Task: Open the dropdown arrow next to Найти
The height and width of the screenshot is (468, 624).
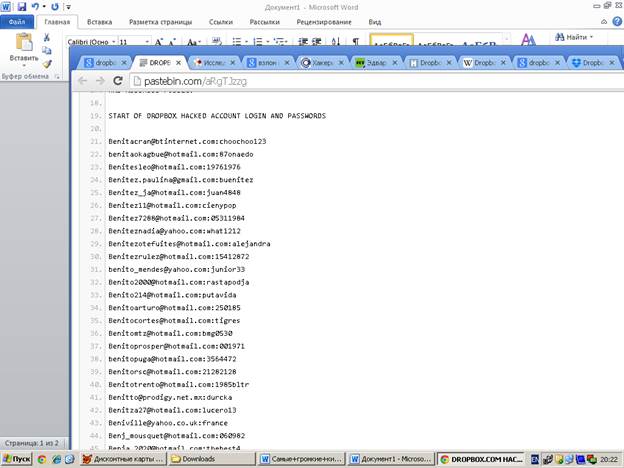Action: tap(591, 37)
